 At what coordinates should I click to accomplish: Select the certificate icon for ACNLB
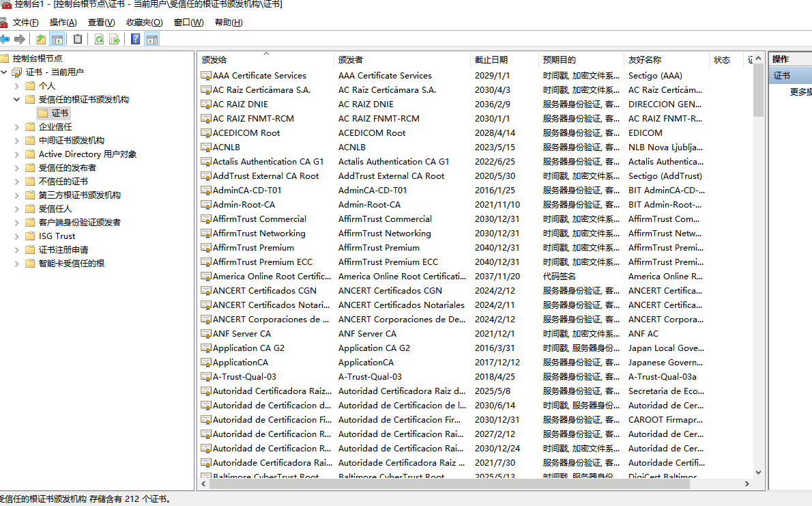click(x=206, y=147)
